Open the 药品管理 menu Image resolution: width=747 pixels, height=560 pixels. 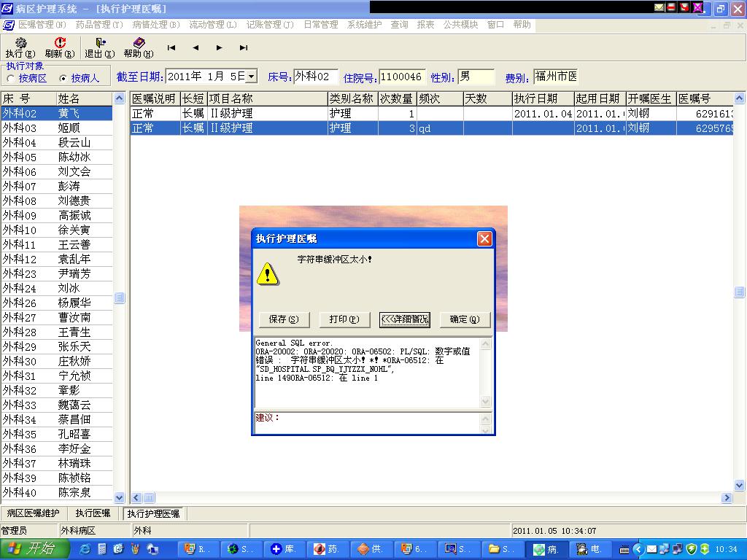tap(99, 24)
